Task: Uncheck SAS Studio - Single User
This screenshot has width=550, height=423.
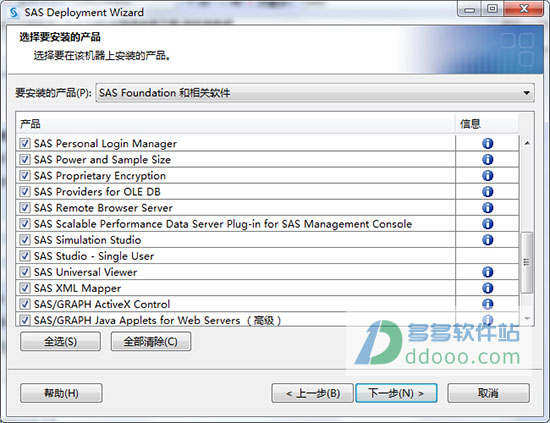Action: pos(25,256)
